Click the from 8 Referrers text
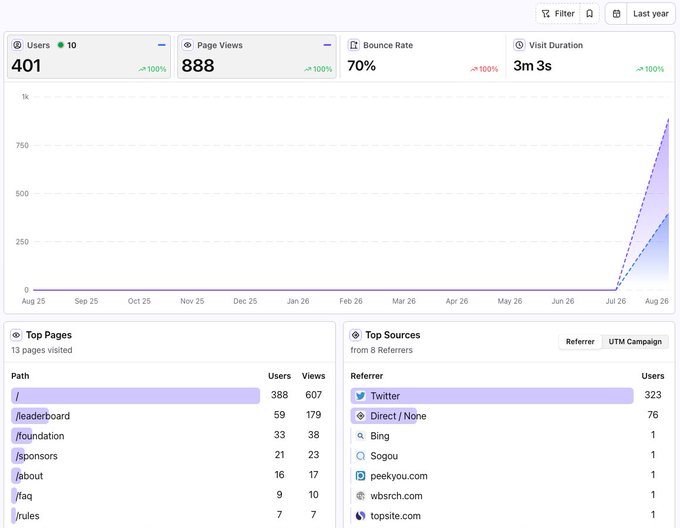 pos(382,350)
